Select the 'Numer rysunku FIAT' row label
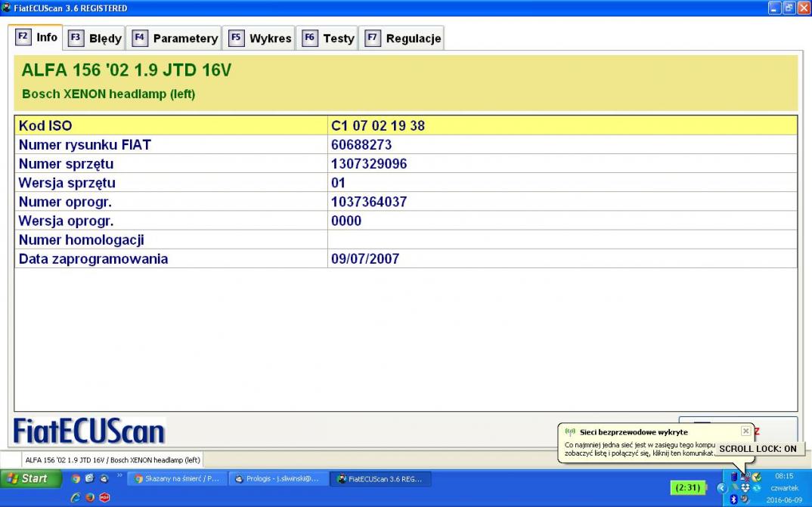 [85, 145]
